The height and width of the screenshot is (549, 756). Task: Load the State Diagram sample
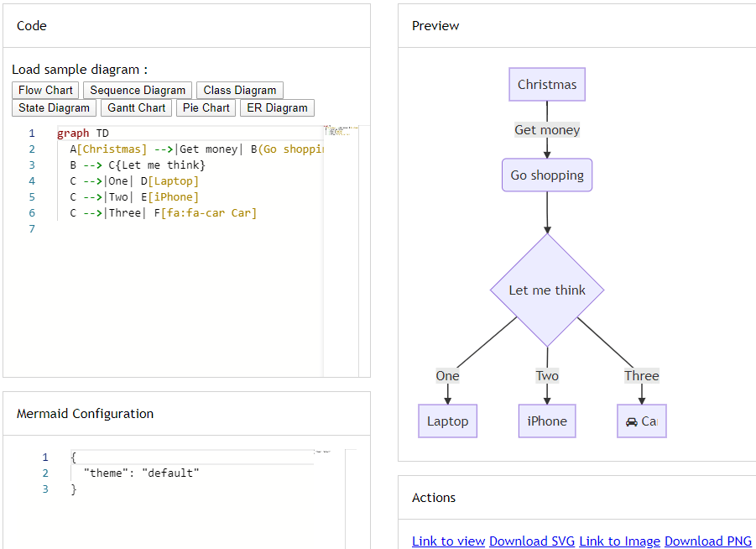54,107
